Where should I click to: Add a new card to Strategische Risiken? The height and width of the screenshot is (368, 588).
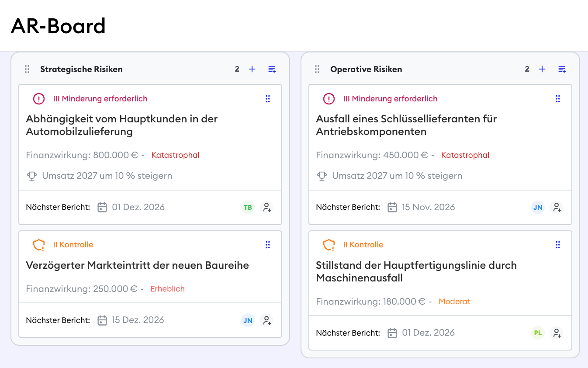(x=252, y=69)
